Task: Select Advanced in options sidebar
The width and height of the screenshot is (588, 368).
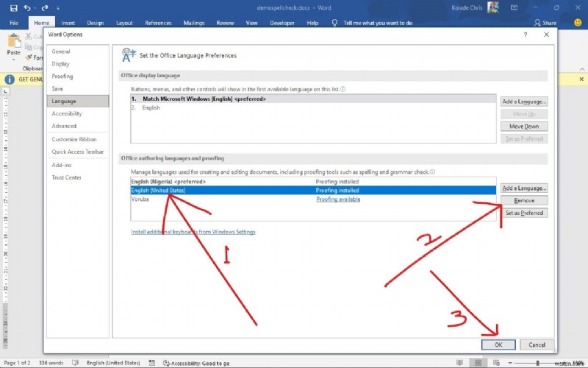Action: click(78, 126)
